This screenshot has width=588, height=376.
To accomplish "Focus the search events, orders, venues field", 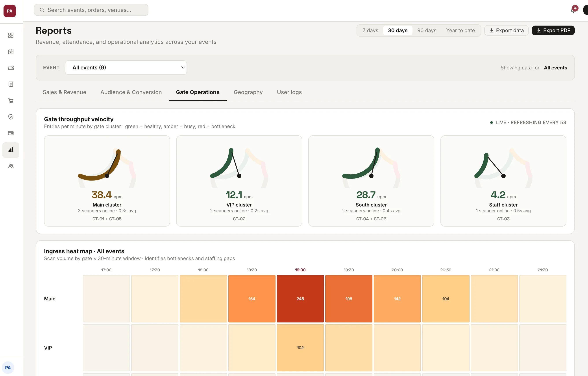I will pyautogui.click(x=91, y=10).
